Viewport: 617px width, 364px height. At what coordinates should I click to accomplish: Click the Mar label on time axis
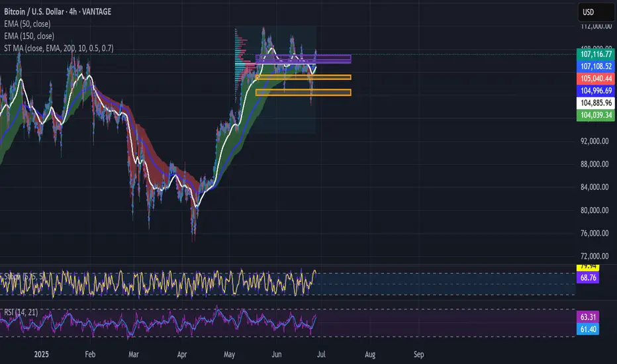[x=133, y=354]
